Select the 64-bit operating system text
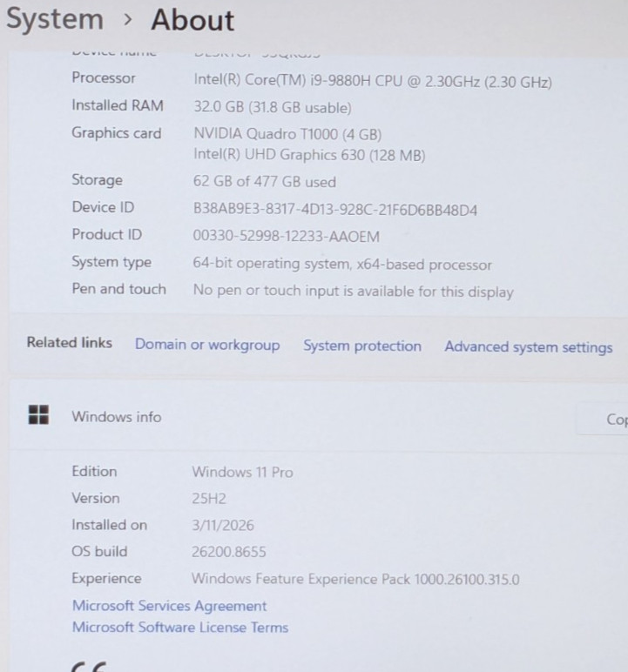Screen dimensions: 628x672 coord(342,264)
